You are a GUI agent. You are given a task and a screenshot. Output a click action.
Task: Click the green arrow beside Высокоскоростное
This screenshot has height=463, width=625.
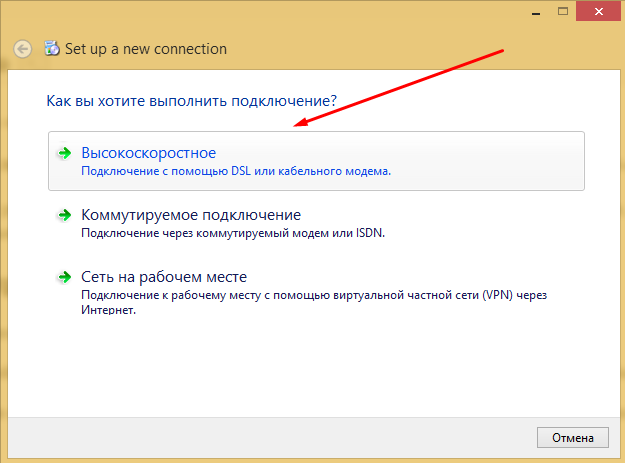pos(64,153)
